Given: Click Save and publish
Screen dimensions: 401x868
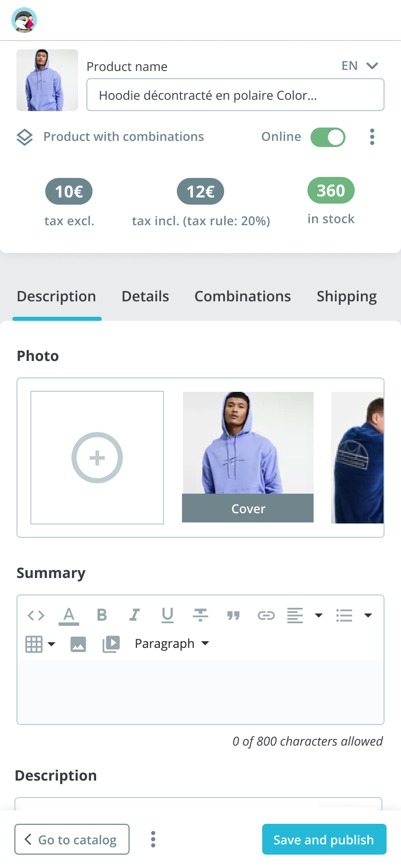Looking at the screenshot, I should 323,839.
